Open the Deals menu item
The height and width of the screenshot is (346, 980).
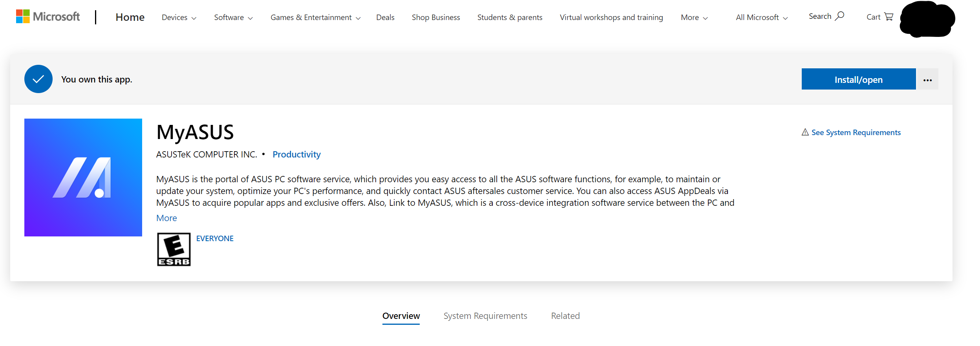point(385,17)
